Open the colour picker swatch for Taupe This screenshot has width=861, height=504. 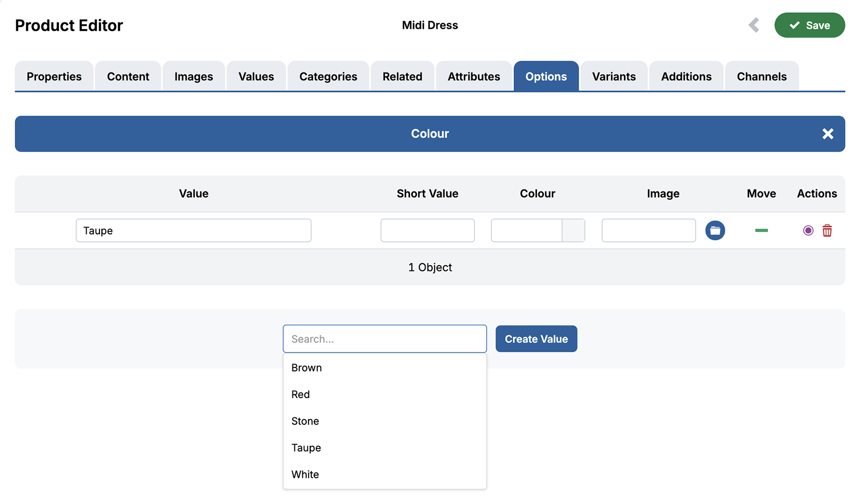[x=574, y=230]
